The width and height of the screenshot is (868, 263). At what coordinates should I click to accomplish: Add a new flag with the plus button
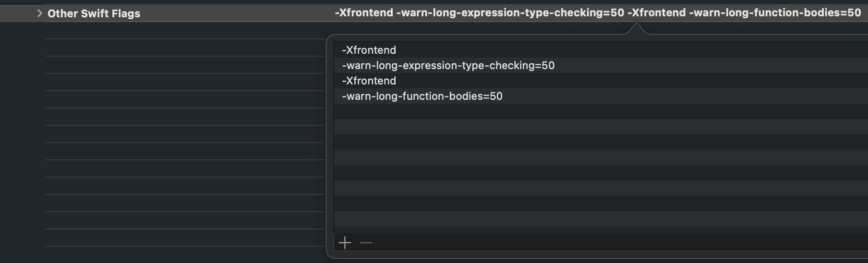345,243
